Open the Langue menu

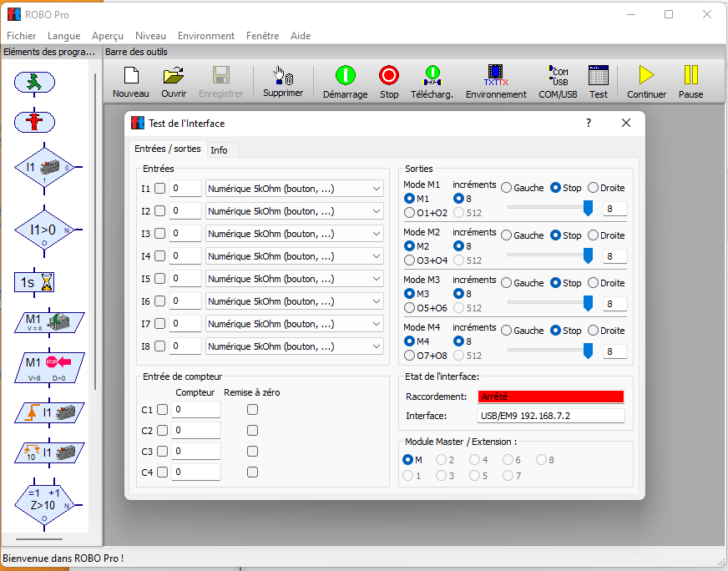(63, 36)
